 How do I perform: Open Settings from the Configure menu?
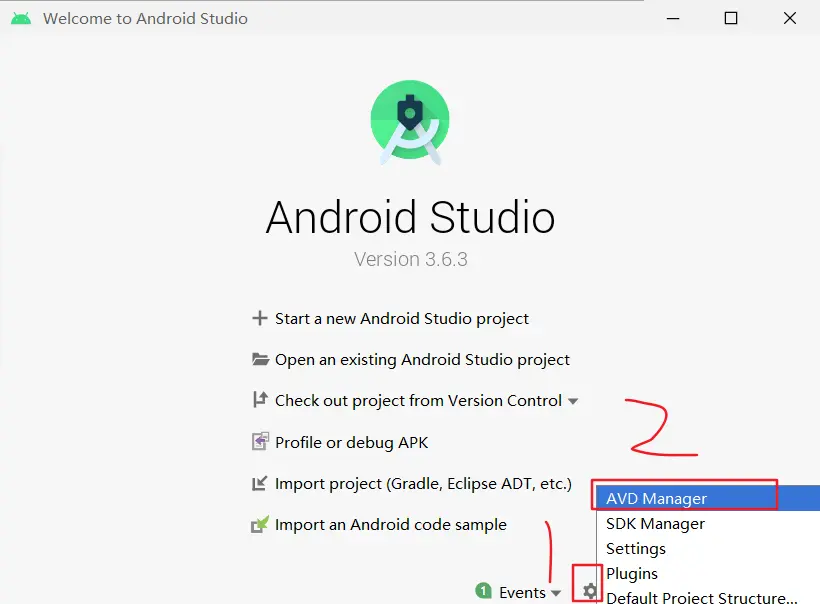coord(708,549)
